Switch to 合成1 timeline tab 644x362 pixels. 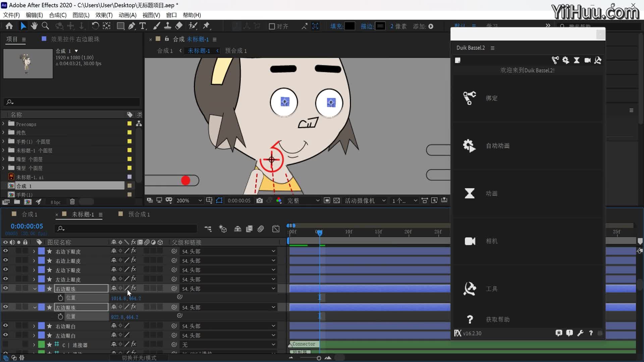[30, 214]
